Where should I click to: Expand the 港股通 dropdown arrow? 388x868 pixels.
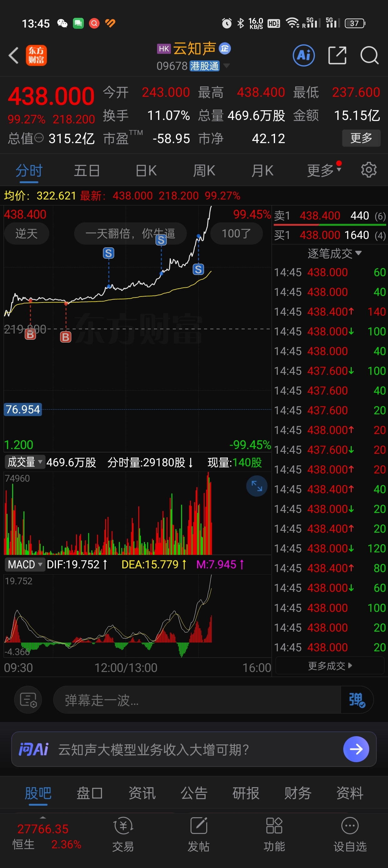[227, 65]
